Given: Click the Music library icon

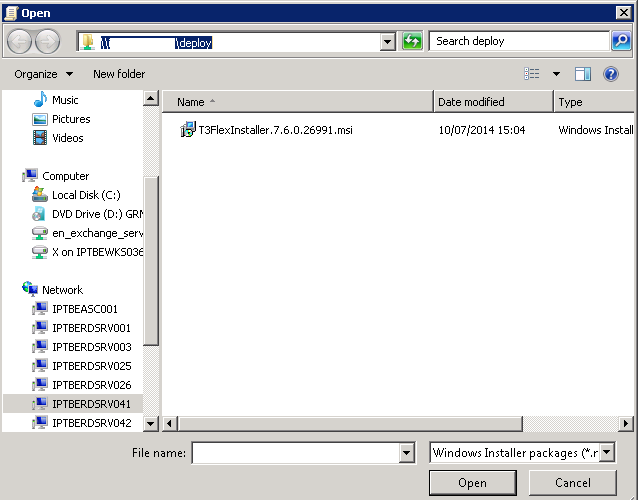Looking at the screenshot, I should coord(40,100).
